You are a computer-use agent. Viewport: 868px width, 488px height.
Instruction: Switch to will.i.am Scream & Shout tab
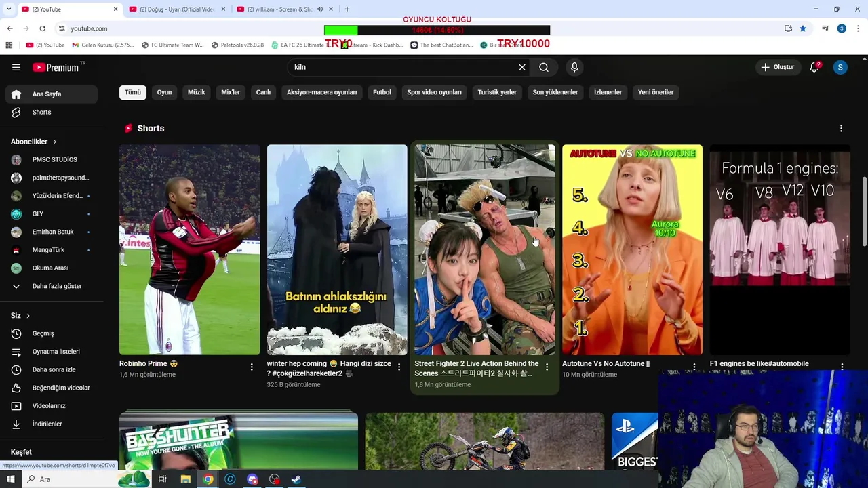(x=285, y=9)
